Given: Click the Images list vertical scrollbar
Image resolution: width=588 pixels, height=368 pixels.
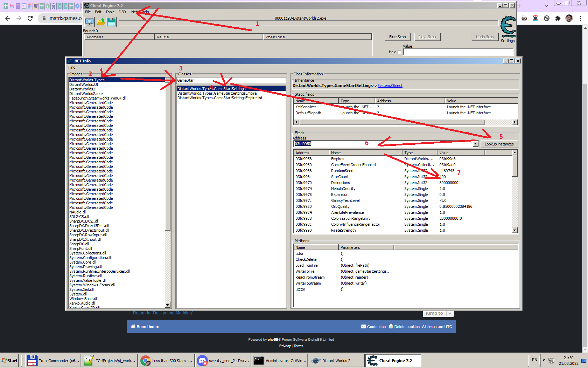Looking at the screenshot, I should pyautogui.click(x=168, y=192).
